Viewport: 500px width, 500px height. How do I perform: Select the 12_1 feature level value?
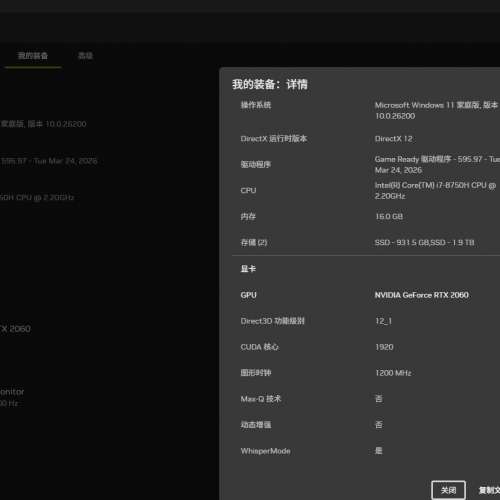[384, 321]
